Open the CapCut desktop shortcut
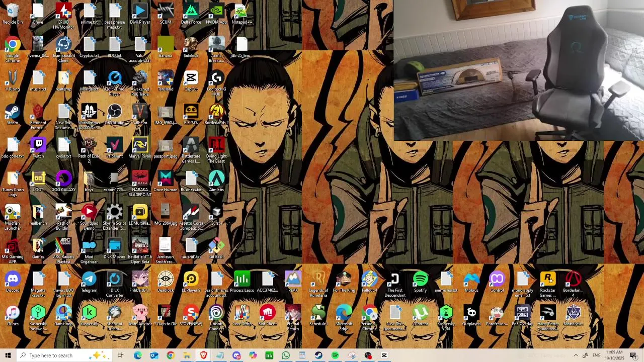644x362 pixels. [191, 81]
